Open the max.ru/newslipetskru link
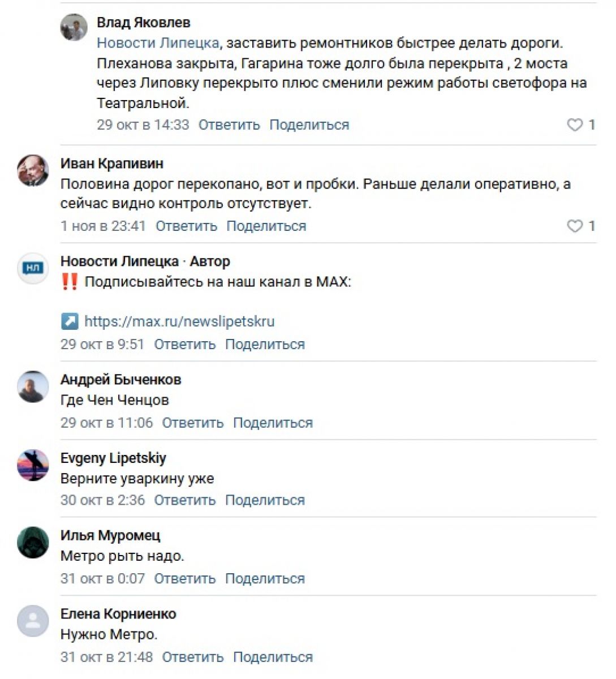Screen dimensions: 616x679 [179, 321]
